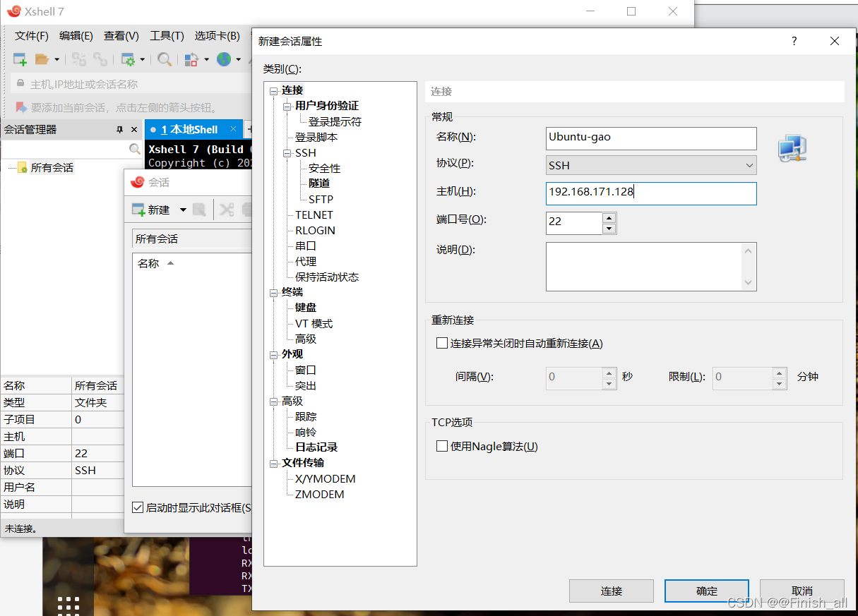Click the reconnect chain icon in Xshell toolbar
The height and width of the screenshot is (616, 858).
tap(100, 59)
